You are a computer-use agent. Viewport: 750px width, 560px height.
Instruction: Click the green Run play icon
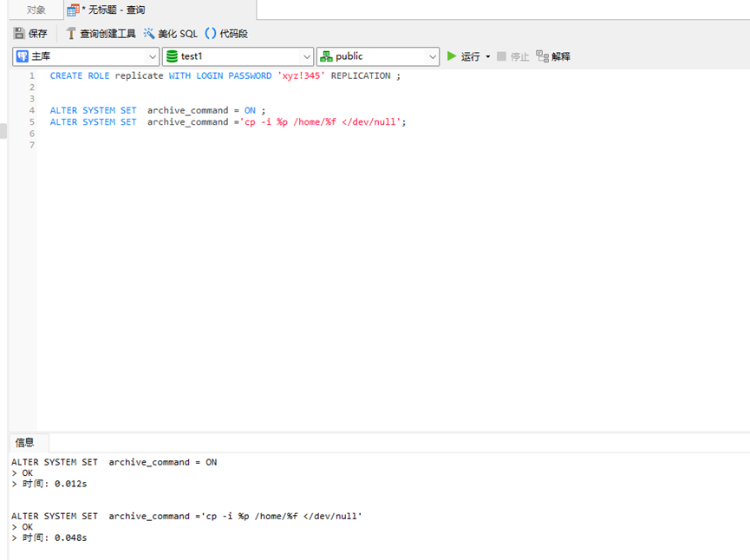452,56
